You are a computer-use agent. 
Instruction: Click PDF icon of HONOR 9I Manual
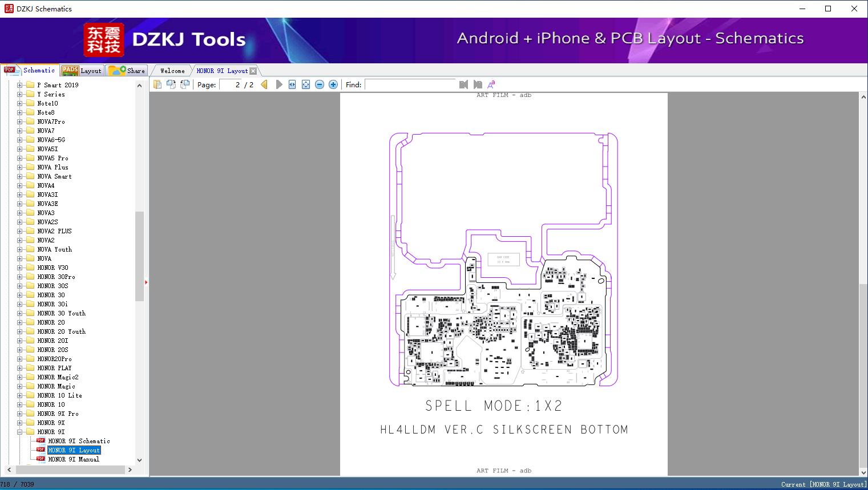[41, 459]
